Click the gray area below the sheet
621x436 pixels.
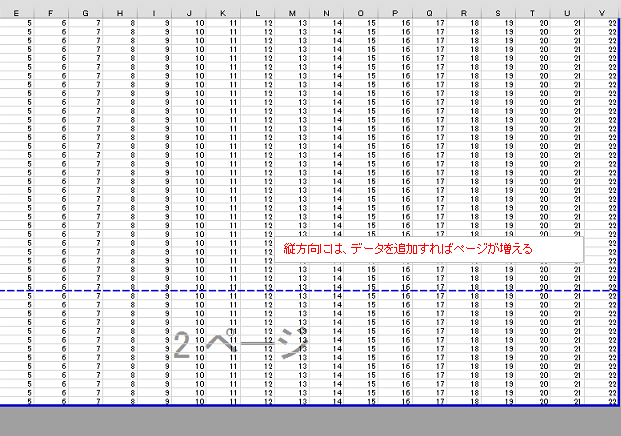(x=310, y=422)
